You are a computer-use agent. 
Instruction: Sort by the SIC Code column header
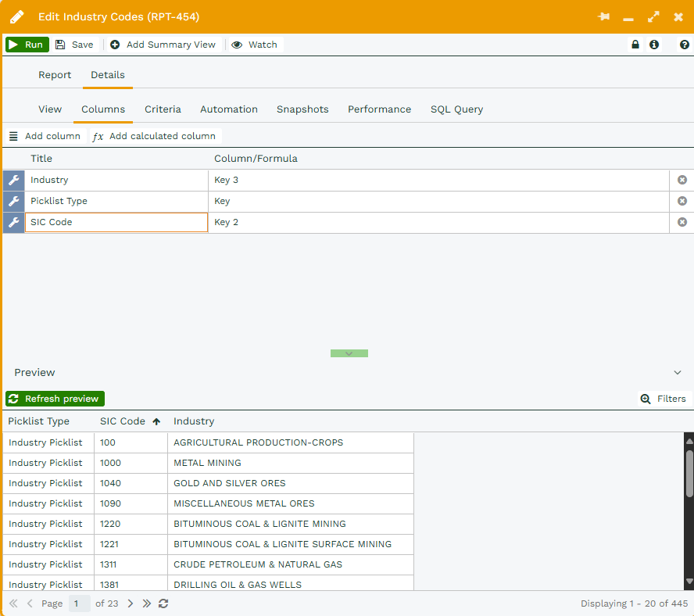tap(123, 421)
